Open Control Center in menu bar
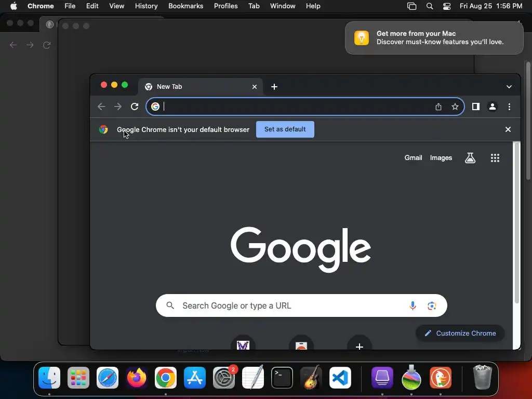 pyautogui.click(x=447, y=6)
